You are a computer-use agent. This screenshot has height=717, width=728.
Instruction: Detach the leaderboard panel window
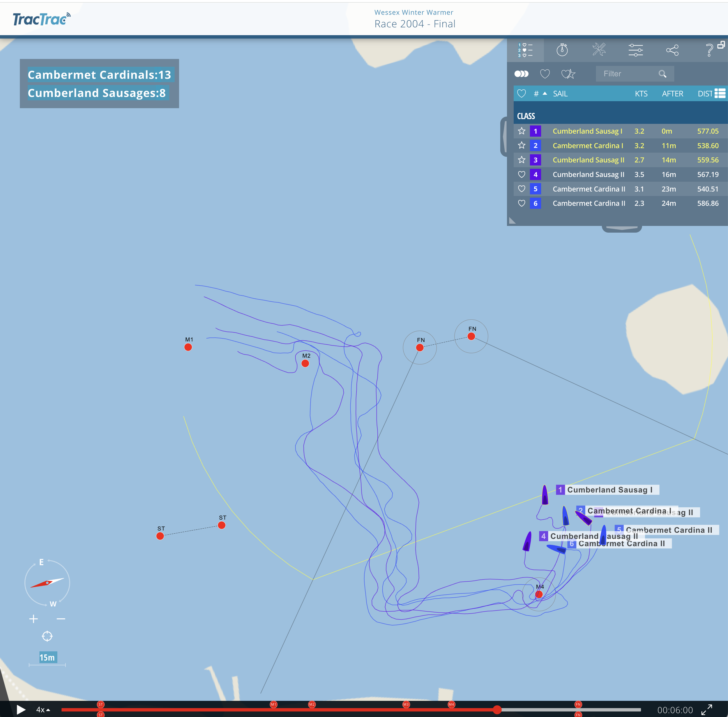coord(721,45)
